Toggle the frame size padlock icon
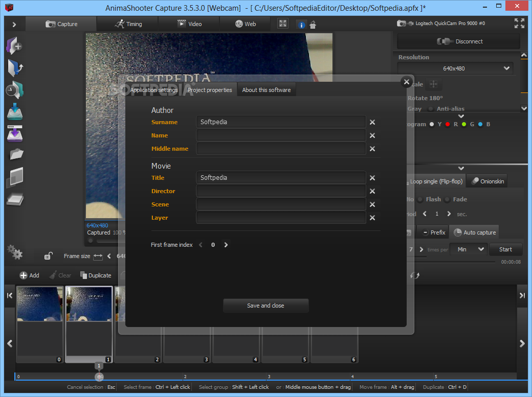The image size is (532, 397). click(48, 256)
